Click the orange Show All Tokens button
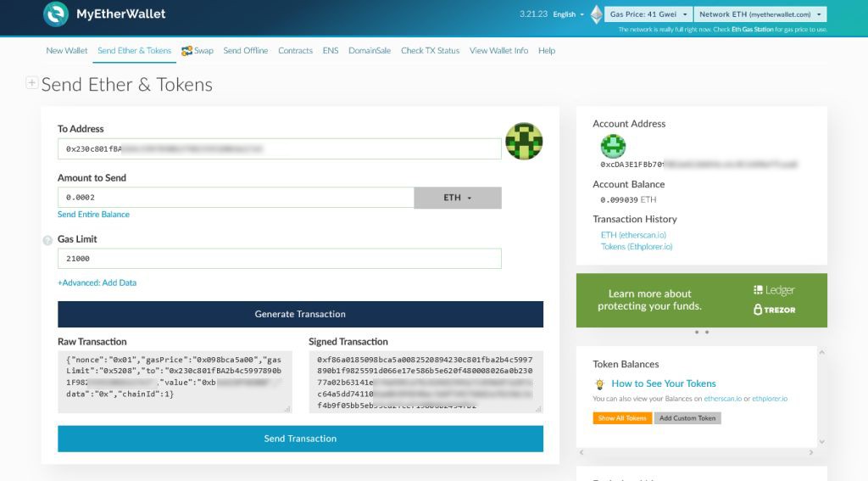 tap(622, 418)
